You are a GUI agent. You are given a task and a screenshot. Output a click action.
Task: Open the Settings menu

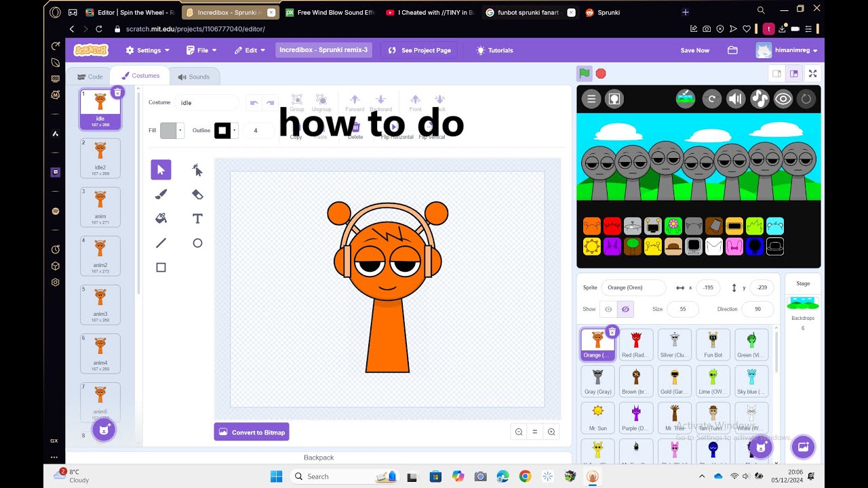pos(148,50)
